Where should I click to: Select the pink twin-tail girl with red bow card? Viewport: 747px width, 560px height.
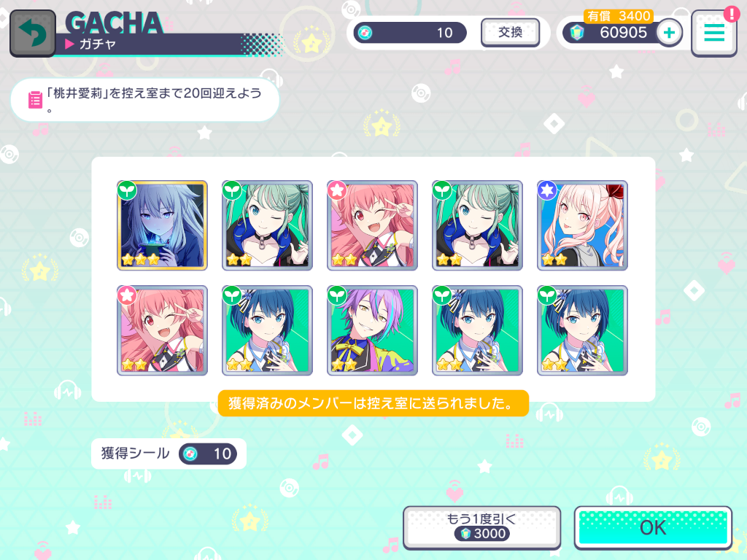pos(582,225)
